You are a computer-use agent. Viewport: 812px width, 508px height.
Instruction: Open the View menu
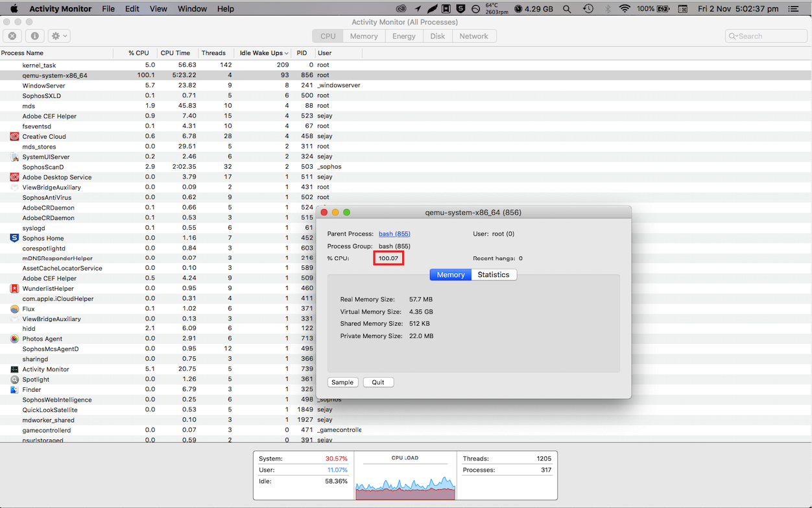coord(158,9)
